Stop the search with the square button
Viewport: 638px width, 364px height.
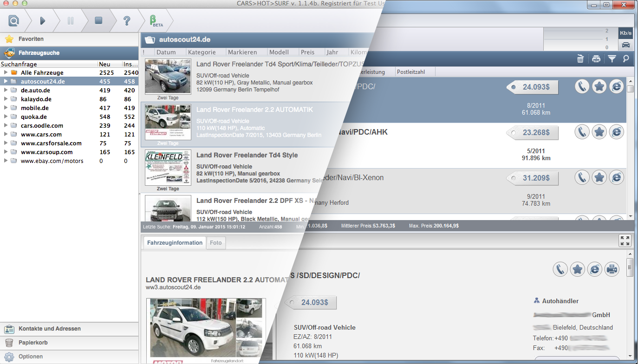98,20
